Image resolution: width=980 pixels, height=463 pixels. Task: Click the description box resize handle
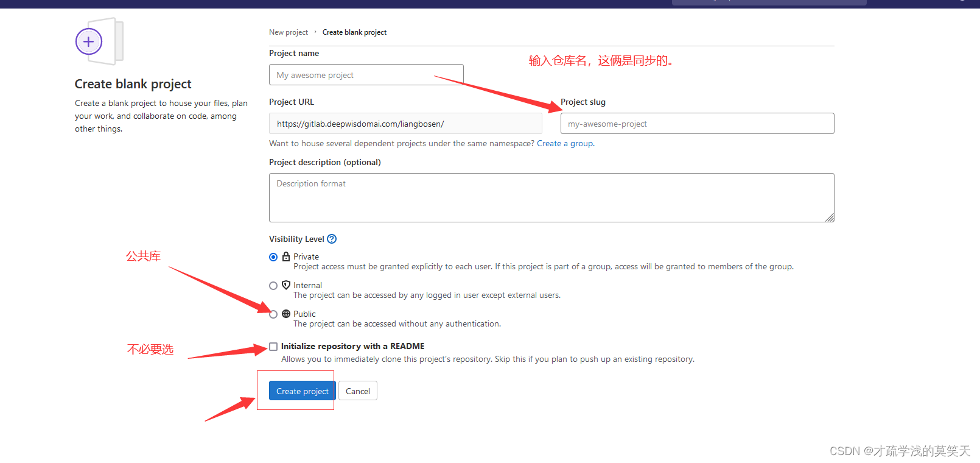(830, 218)
